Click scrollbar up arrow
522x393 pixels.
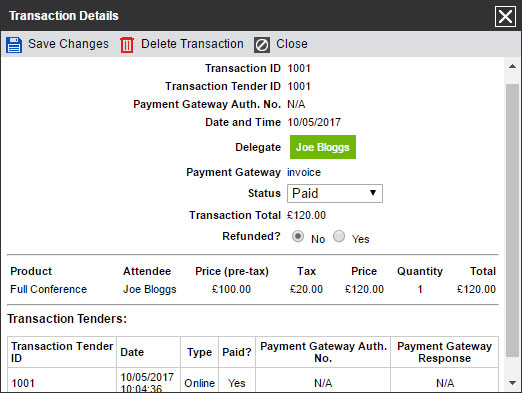tap(512, 67)
